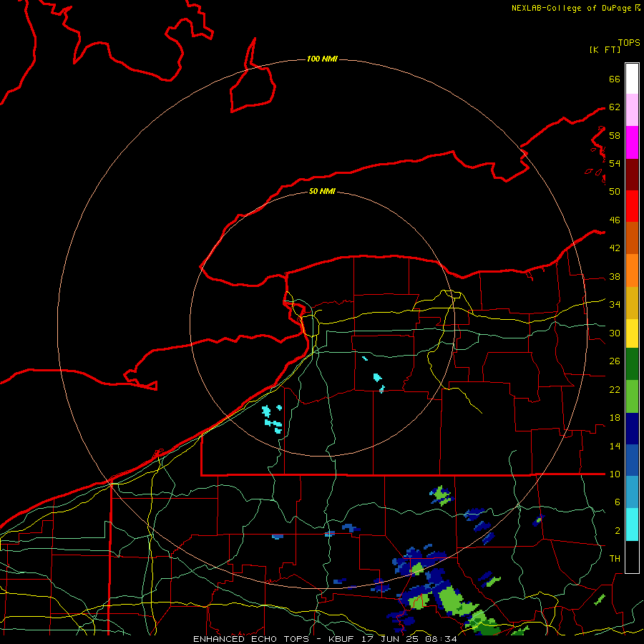Screen dimensions: 644x644
Task: Click the "TOPS" legend title
Action: (x=629, y=43)
